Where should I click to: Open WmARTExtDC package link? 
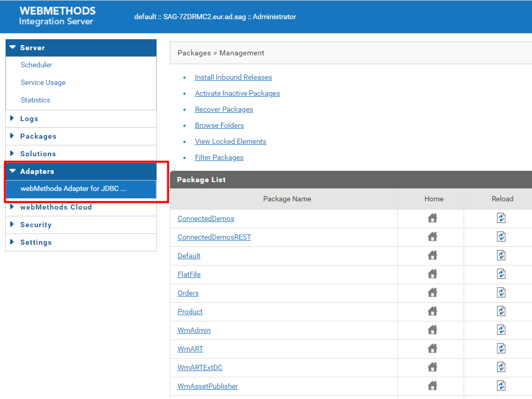[x=200, y=368]
